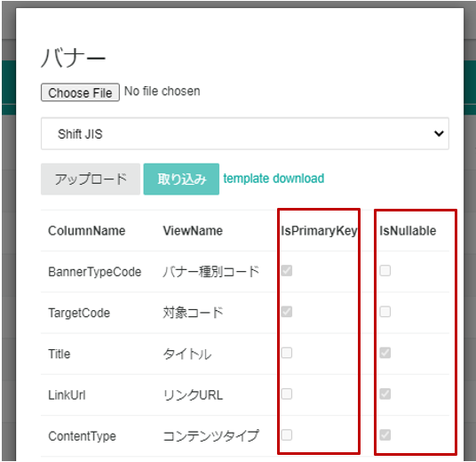
Task: Click the ColumnName column header
Action: click(x=86, y=231)
